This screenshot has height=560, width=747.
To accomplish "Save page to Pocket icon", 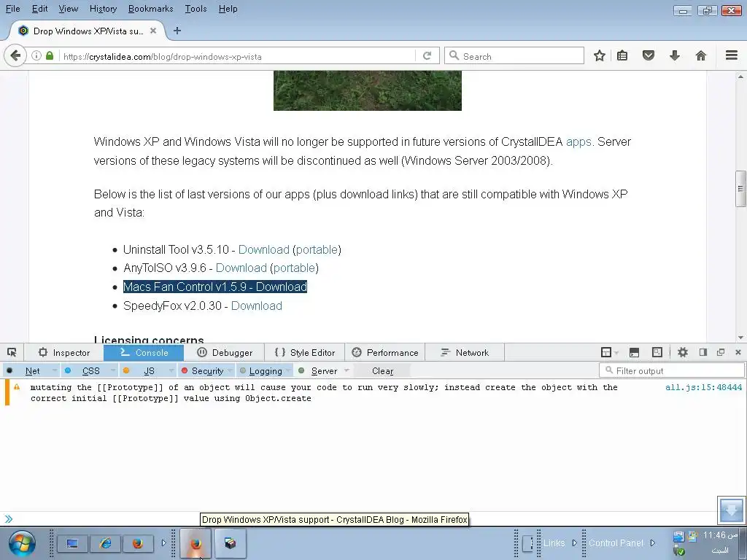I will (649, 55).
